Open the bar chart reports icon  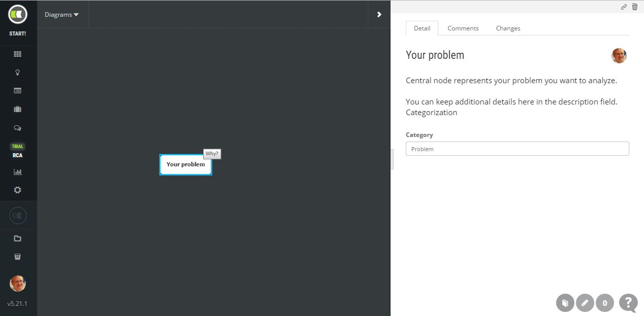pos(18,172)
